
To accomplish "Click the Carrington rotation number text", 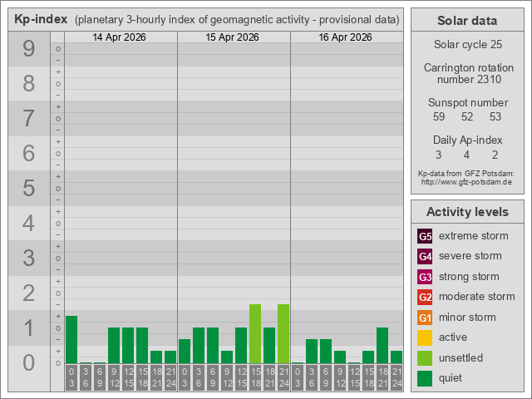I will click(466, 73).
